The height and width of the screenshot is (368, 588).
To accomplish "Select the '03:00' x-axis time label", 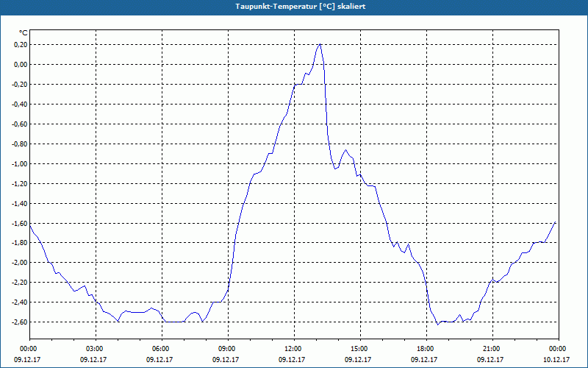I will (96, 349).
